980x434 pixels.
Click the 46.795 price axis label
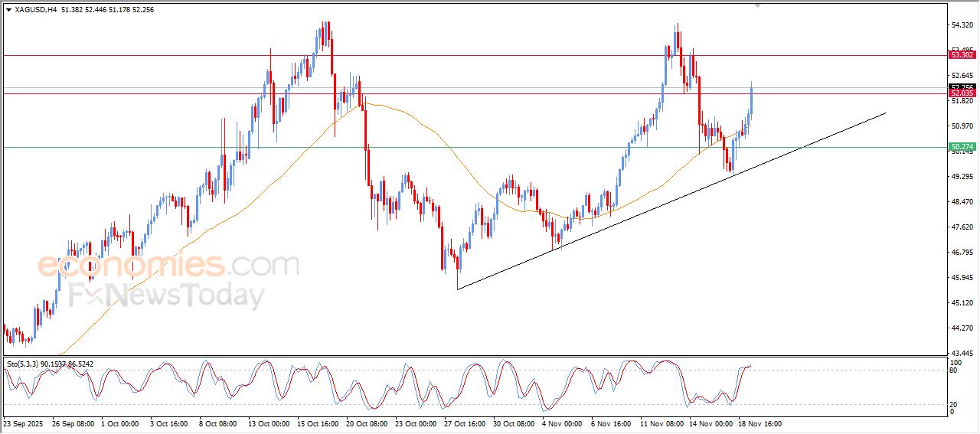coord(962,252)
